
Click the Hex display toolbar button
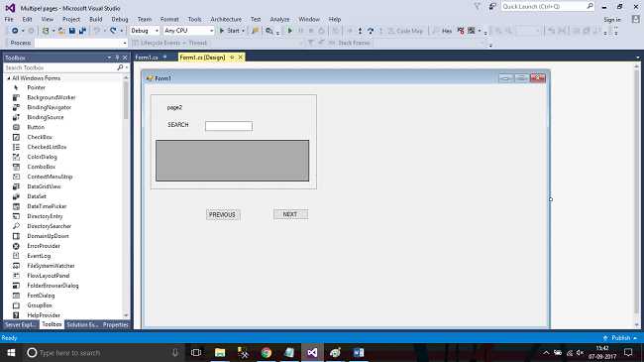point(447,31)
